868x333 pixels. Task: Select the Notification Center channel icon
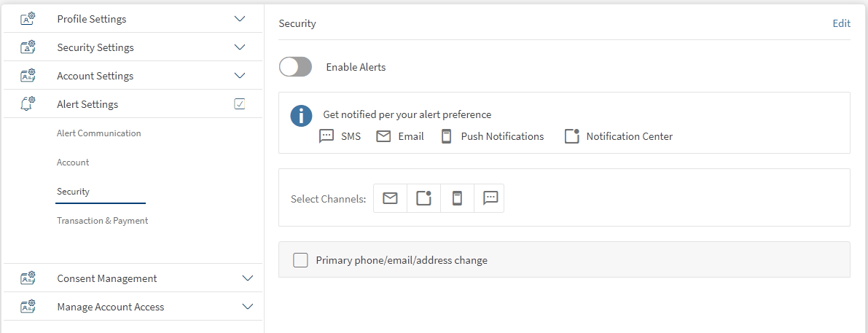(423, 198)
